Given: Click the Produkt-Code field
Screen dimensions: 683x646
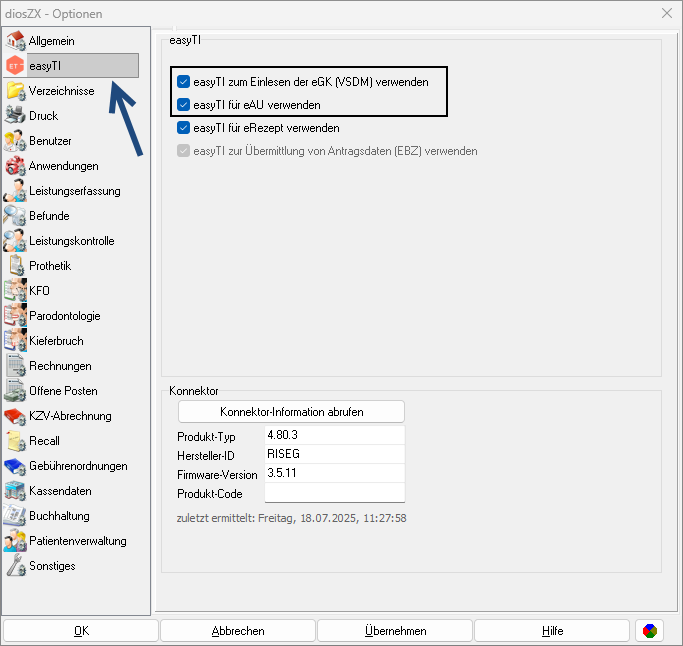Looking at the screenshot, I should [x=334, y=493].
